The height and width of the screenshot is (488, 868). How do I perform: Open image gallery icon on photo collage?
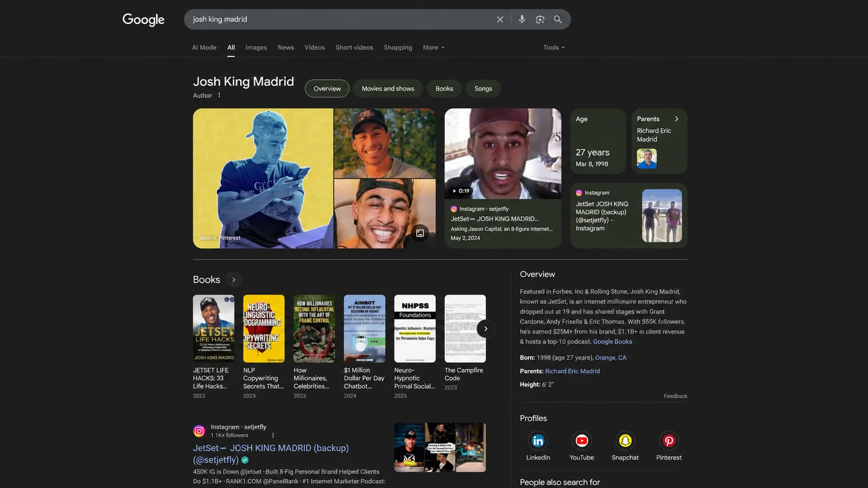pos(420,233)
